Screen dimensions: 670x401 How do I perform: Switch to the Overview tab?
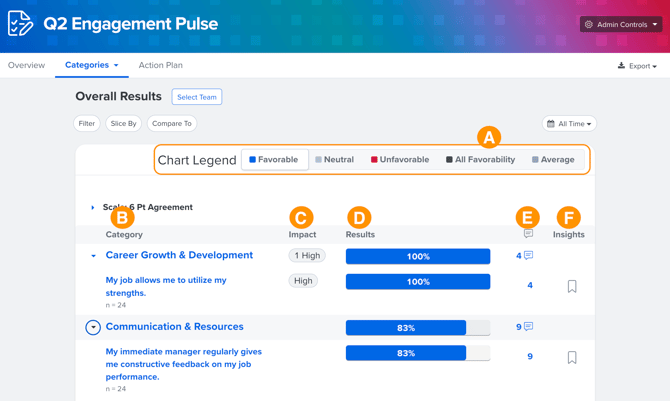(26, 65)
